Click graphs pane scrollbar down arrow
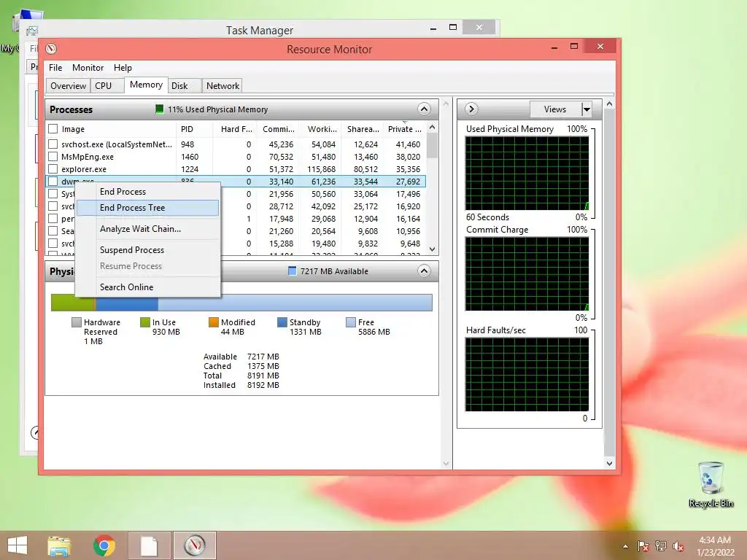The width and height of the screenshot is (747, 560). [x=609, y=463]
